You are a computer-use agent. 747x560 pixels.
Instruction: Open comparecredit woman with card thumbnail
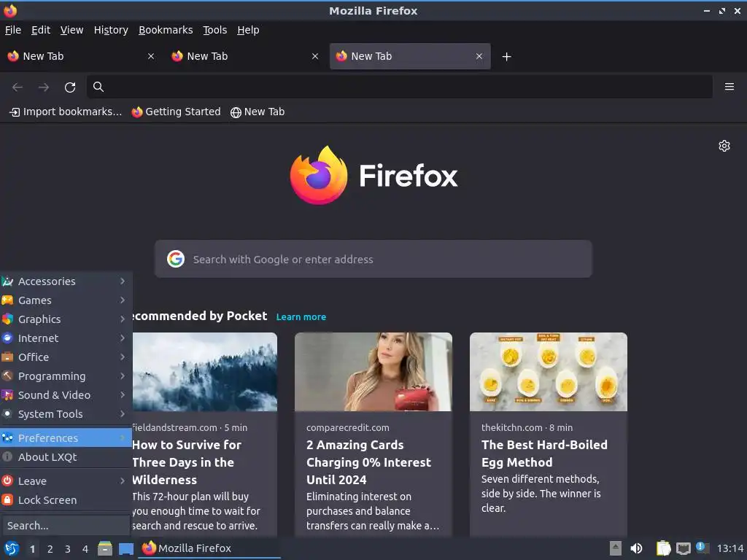pos(373,372)
